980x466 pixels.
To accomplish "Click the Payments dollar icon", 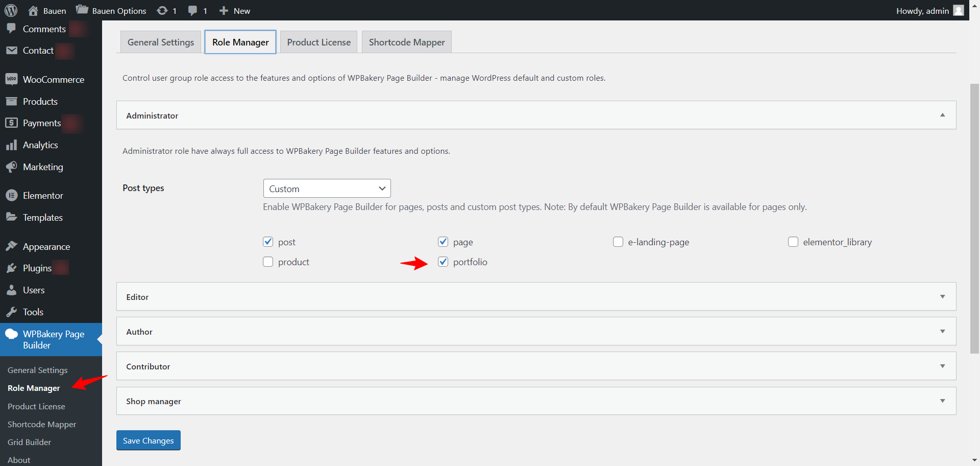I will click(x=11, y=123).
